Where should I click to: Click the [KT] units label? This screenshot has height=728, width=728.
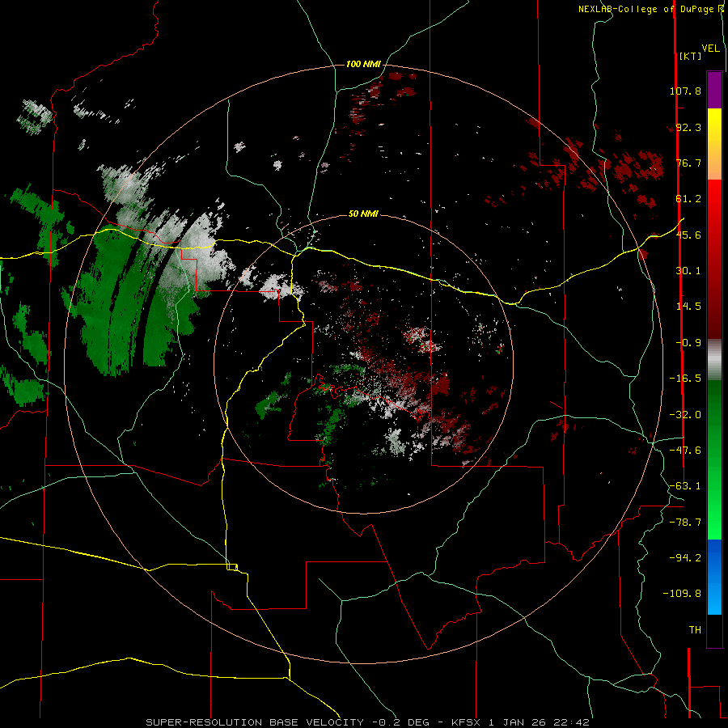click(x=691, y=56)
